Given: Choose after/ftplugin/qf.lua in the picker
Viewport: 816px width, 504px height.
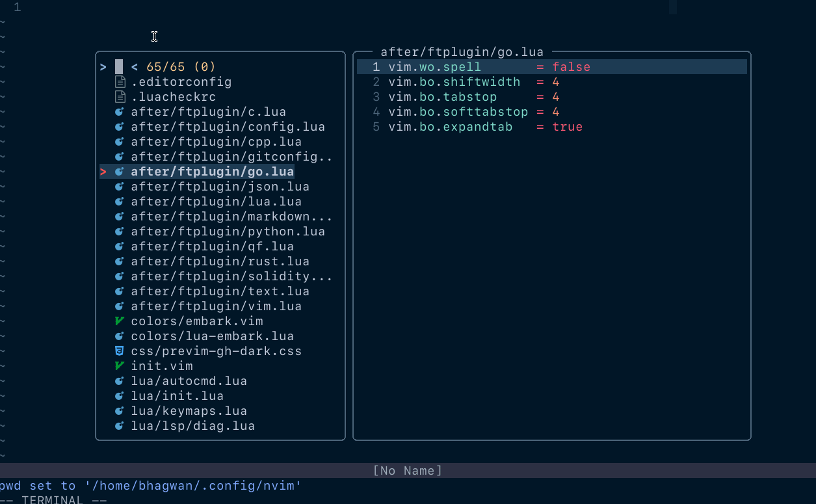Looking at the screenshot, I should point(213,246).
